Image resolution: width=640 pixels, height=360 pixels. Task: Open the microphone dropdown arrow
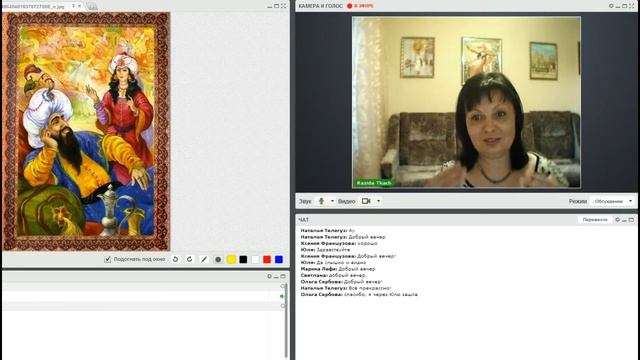[x=332, y=201]
